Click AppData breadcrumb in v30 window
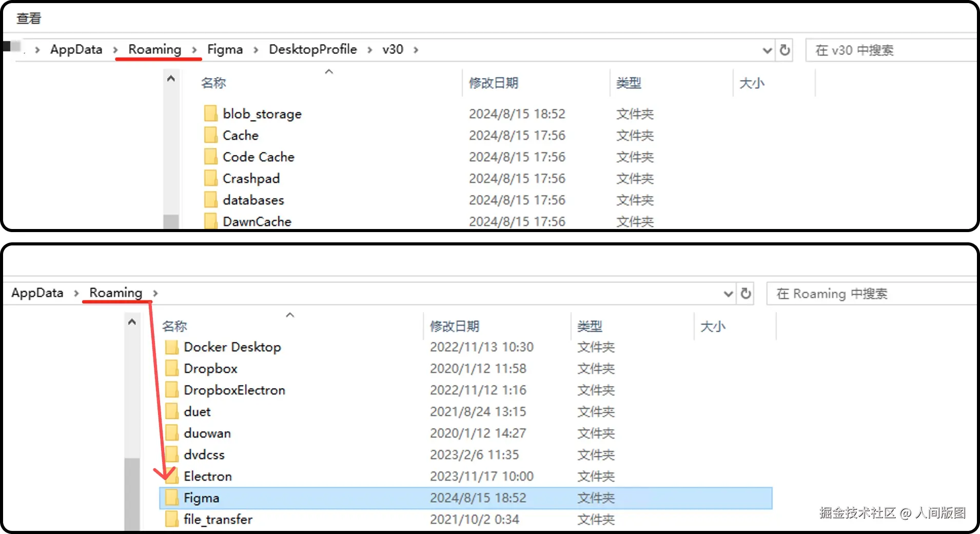 [x=76, y=49]
